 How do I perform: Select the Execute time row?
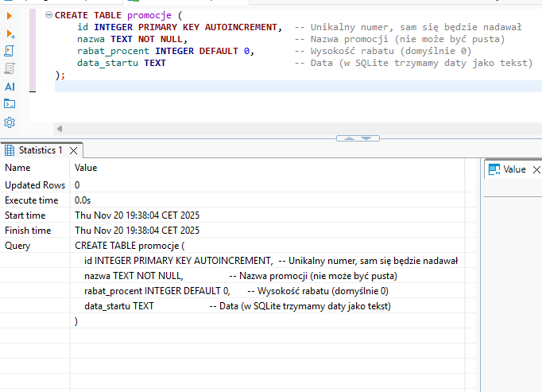(x=32, y=200)
